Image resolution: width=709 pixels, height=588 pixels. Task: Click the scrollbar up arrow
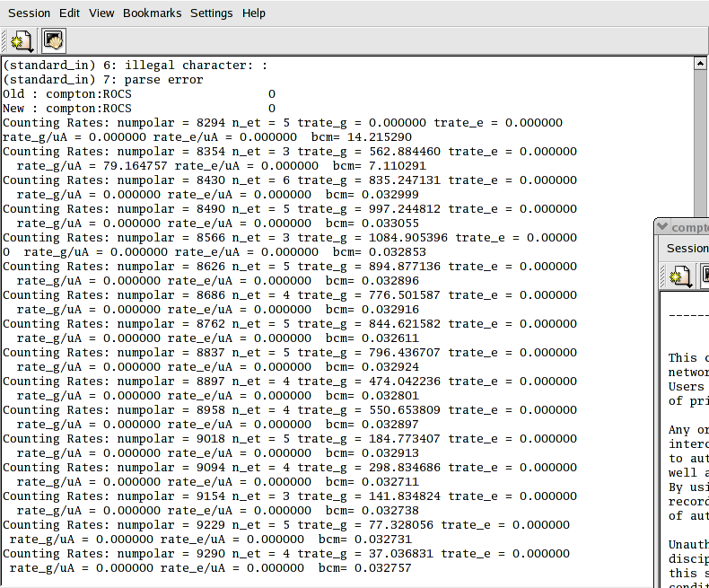[x=700, y=64]
